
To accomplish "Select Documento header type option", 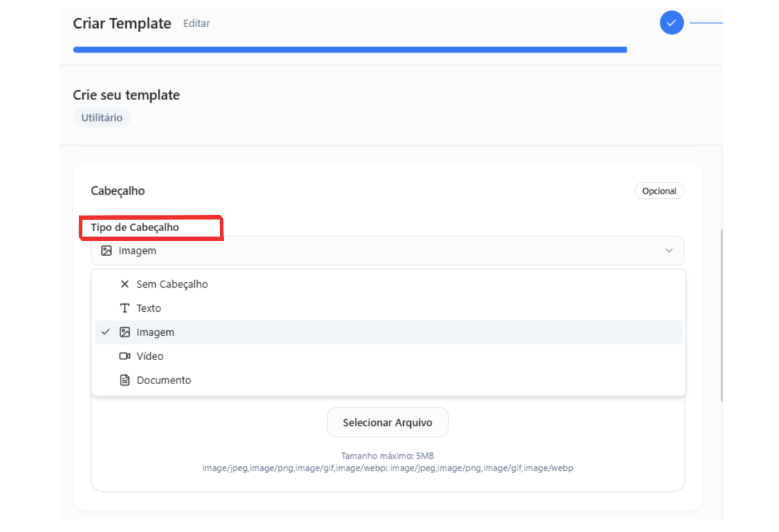I will tap(164, 380).
